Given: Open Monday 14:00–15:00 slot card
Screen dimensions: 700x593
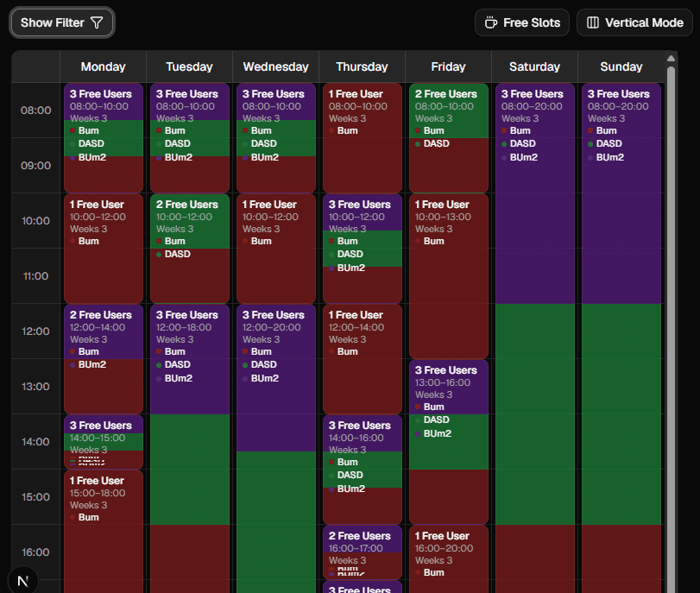Looking at the screenshot, I should (104, 442).
